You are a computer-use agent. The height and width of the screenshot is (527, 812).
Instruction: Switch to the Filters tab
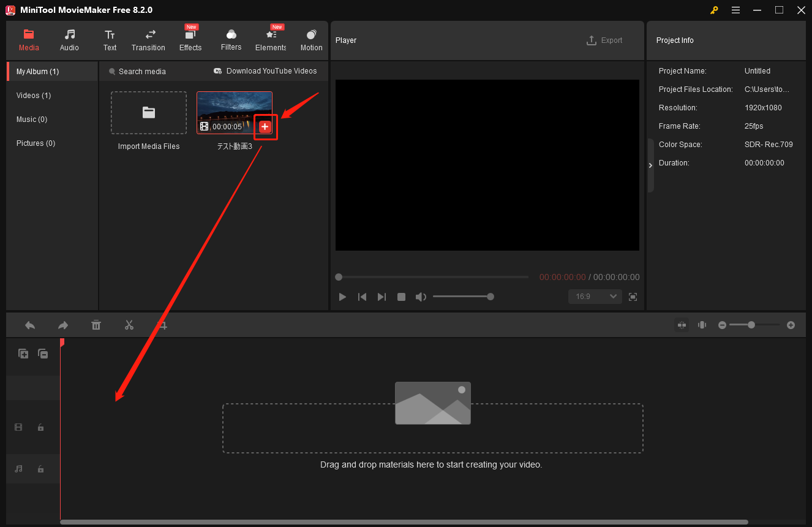coord(231,40)
